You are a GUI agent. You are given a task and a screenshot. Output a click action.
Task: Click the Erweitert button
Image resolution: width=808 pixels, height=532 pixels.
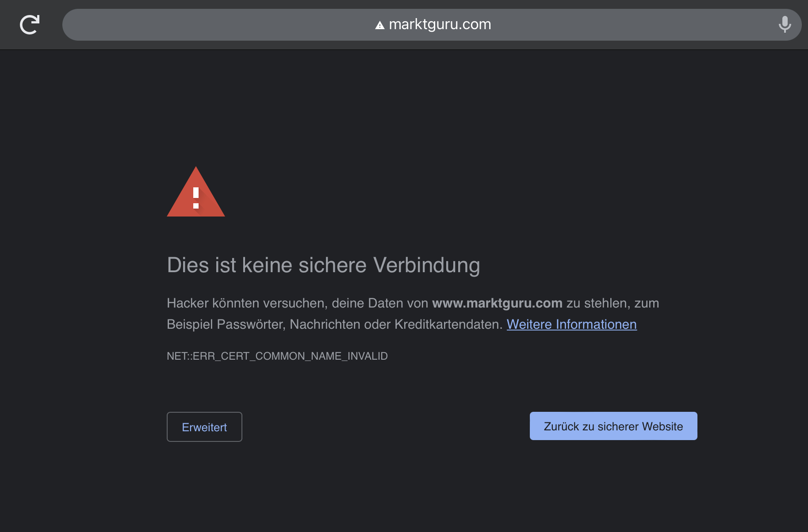[x=204, y=427]
